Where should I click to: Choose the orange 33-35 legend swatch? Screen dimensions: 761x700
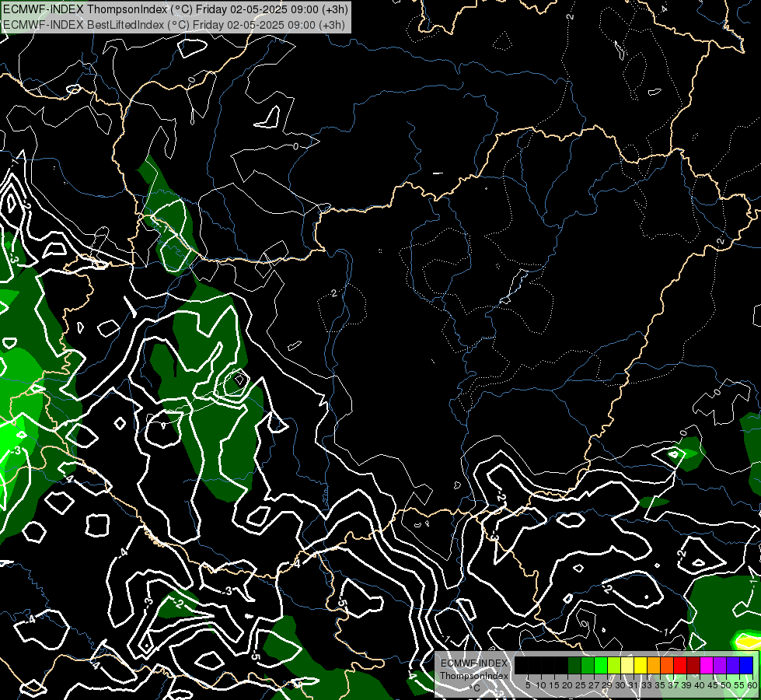(654, 666)
